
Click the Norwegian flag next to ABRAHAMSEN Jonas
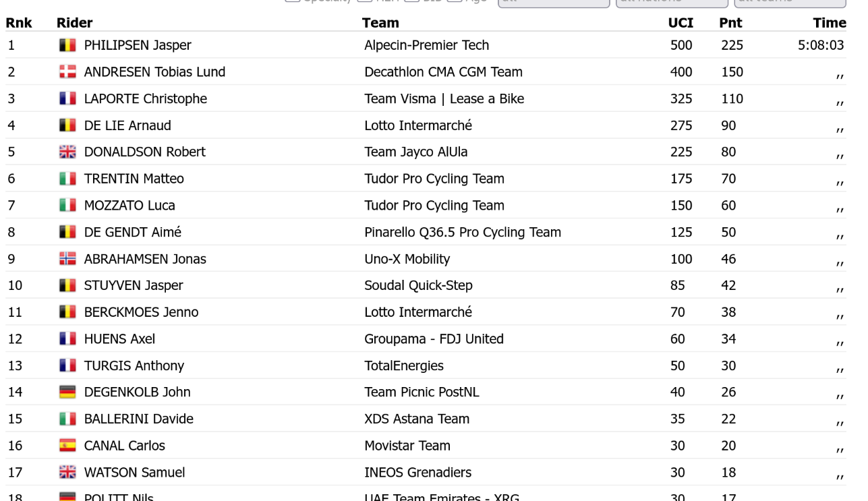tap(67, 259)
